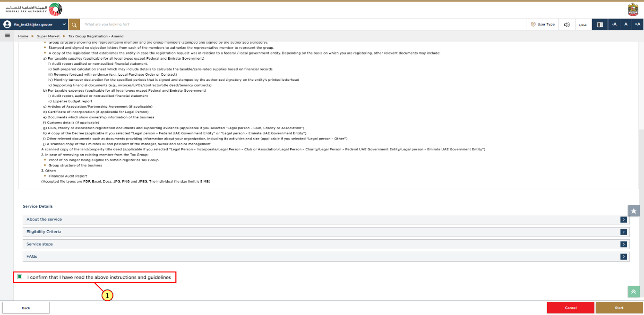This screenshot has width=644, height=315.
Task: Focus the 'What are you looking for?' search field
Action: 302,24
